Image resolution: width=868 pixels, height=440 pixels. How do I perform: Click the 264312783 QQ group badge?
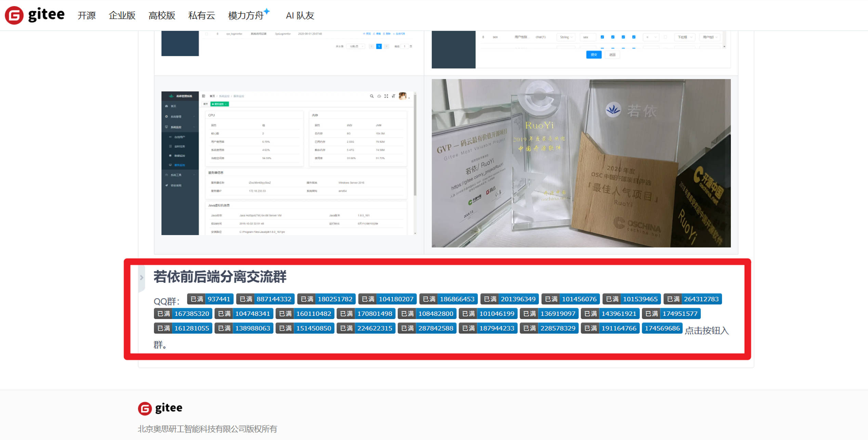click(x=693, y=299)
